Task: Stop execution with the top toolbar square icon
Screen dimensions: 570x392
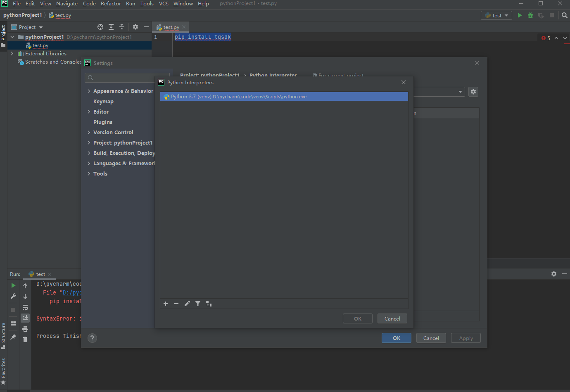Action: point(552,15)
